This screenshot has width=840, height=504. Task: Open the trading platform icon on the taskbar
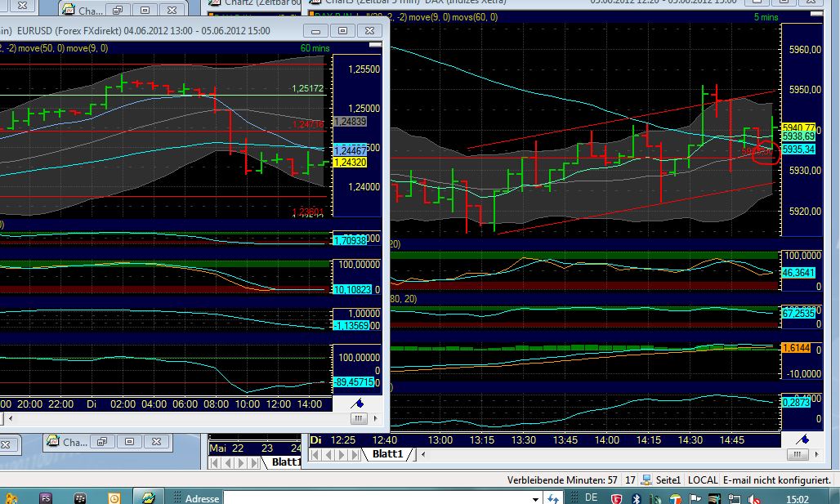point(148,497)
